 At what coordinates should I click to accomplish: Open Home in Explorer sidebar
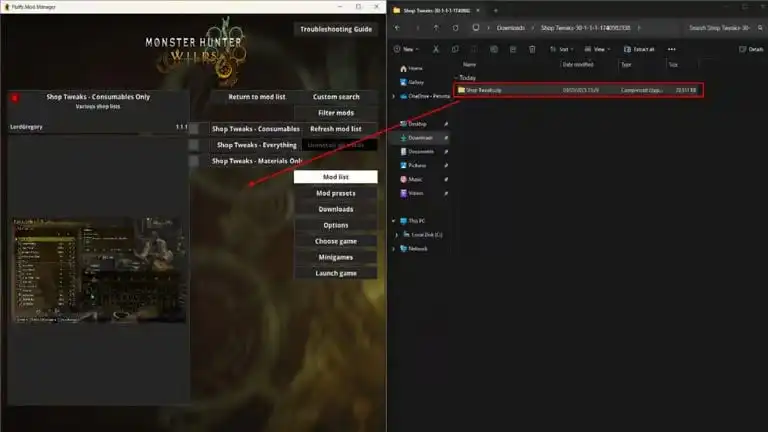click(411, 69)
